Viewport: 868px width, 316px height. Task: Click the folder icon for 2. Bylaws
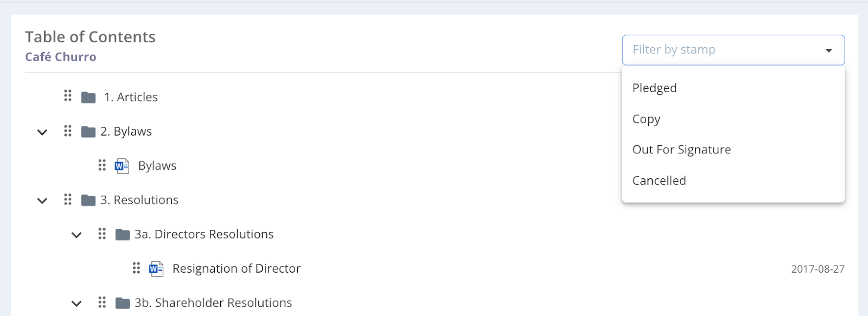(x=88, y=132)
